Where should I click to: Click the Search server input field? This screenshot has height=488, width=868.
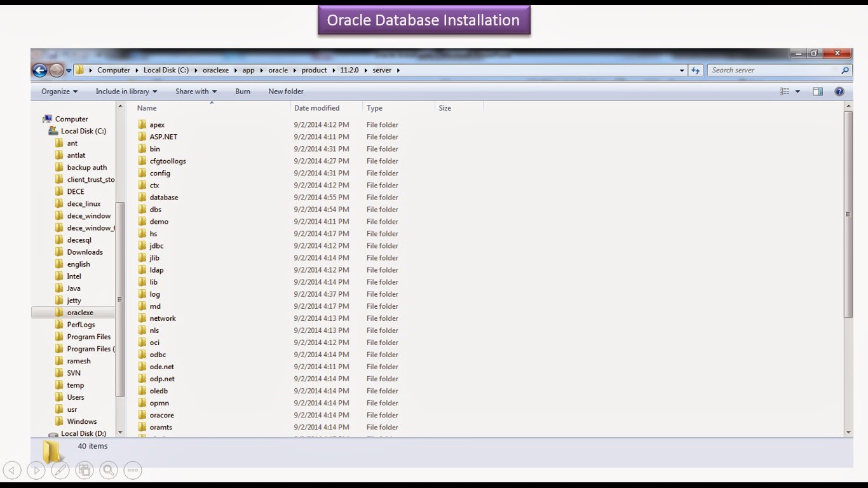click(x=774, y=71)
